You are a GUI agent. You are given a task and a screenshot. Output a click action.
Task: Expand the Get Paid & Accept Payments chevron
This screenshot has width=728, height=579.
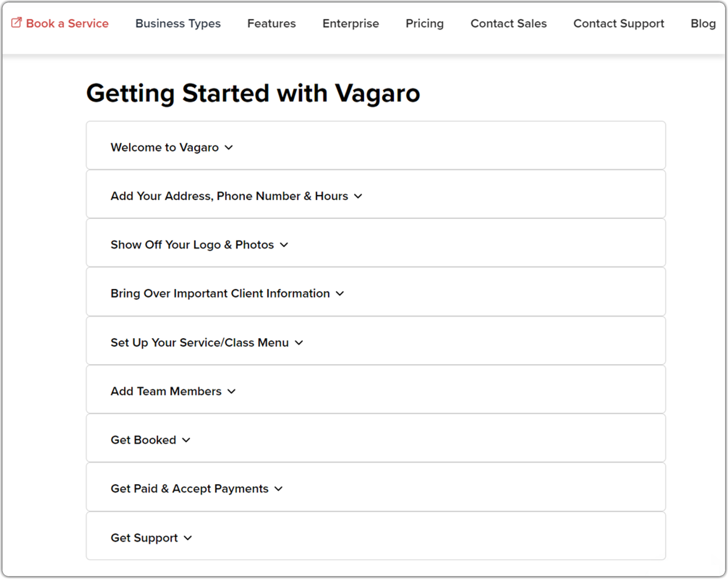[x=278, y=489]
